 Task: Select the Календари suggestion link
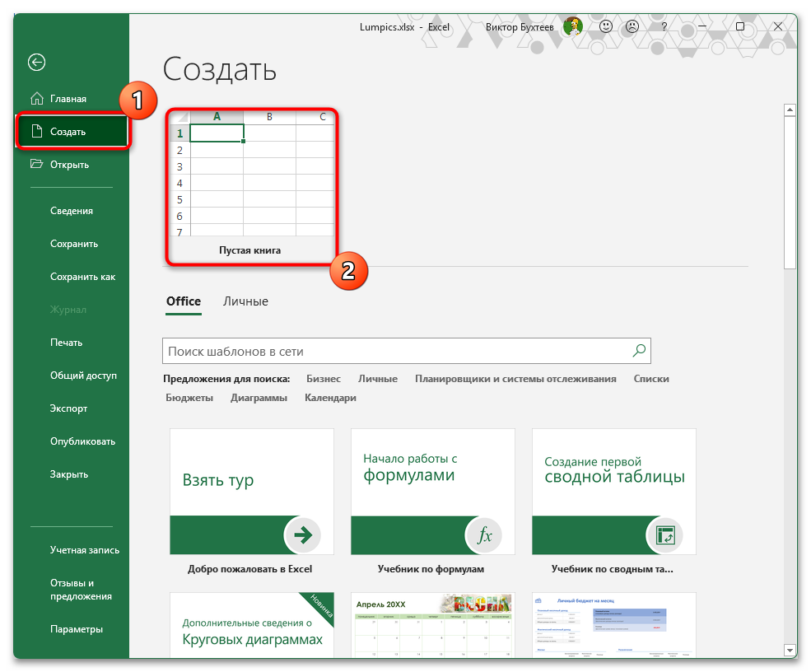333,397
